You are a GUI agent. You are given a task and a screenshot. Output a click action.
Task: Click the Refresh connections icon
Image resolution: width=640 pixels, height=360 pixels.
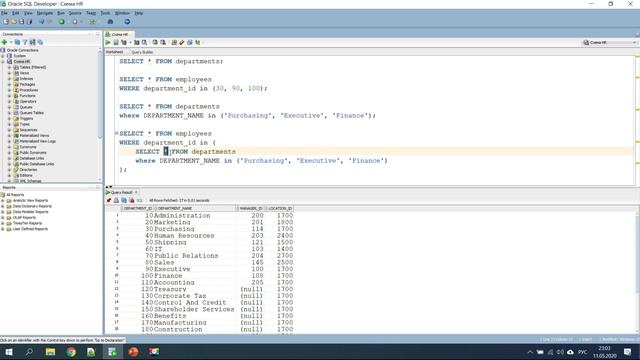pos(18,42)
